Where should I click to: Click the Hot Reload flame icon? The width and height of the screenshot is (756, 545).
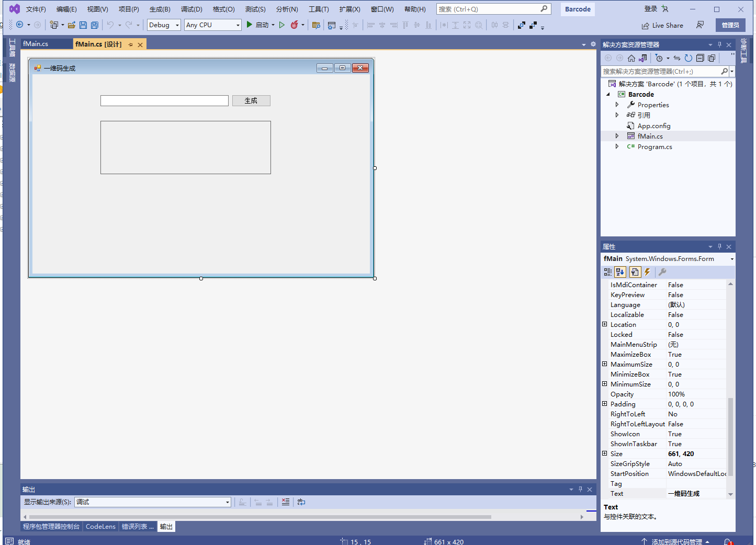click(x=295, y=25)
